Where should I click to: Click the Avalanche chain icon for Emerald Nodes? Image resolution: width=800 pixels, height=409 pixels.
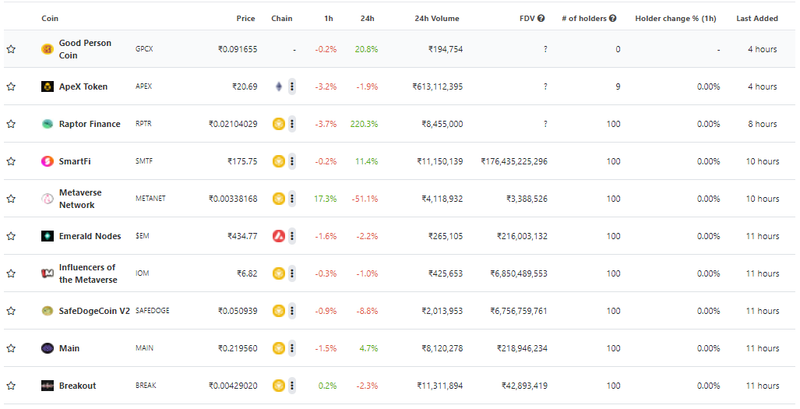279,236
